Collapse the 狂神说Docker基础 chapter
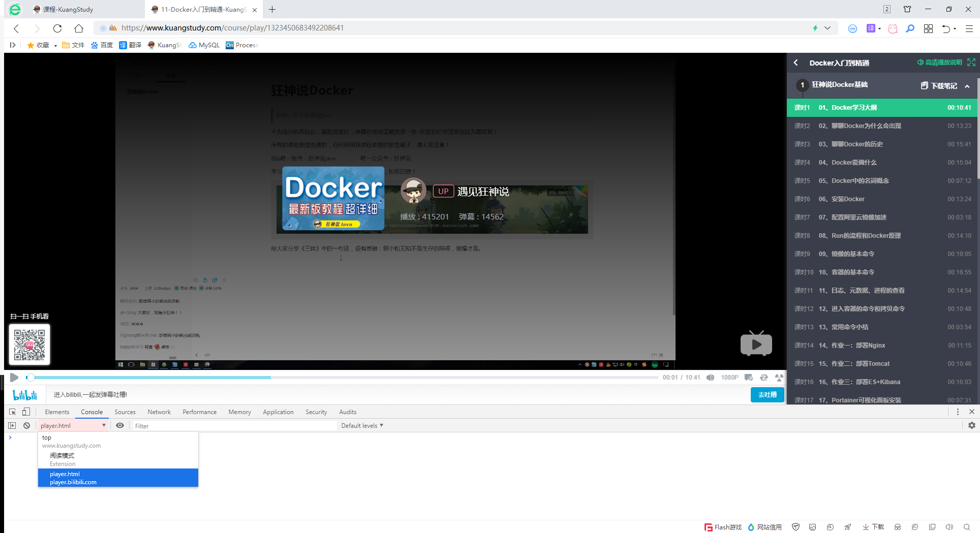This screenshot has width=980, height=533. click(967, 86)
